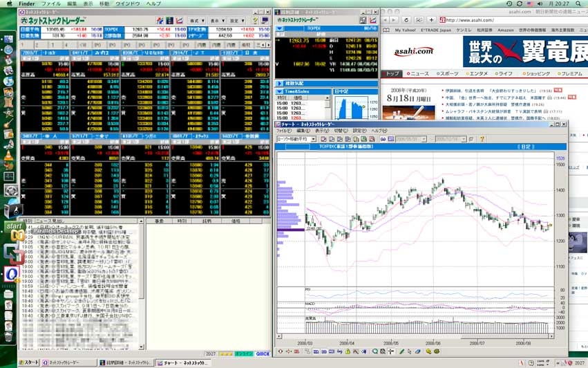Click the magnifier zoom icon in chart bottom toolbar

(x=374, y=352)
